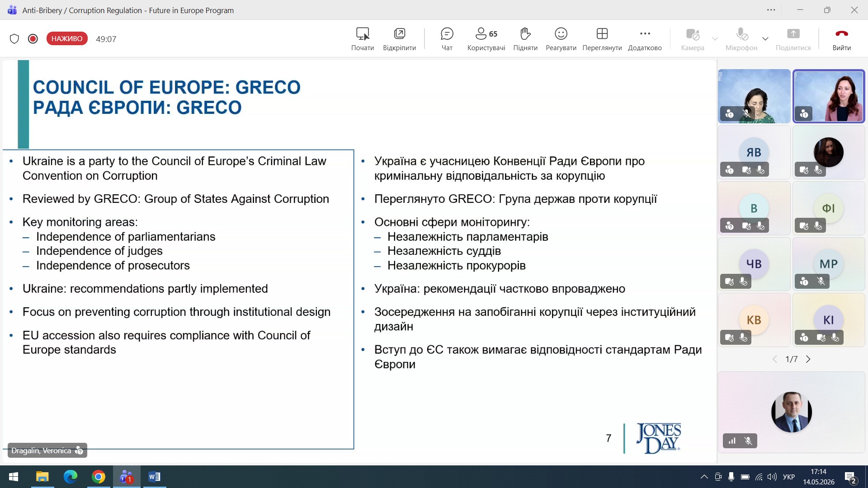Toggle the Камера camera on
868x488 pixels.
pos(693,39)
